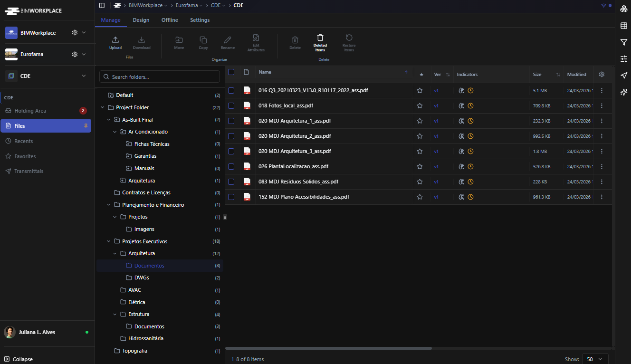The image size is (631, 364).
Task: Open Holding Area in sidebar
Action: click(x=46, y=111)
